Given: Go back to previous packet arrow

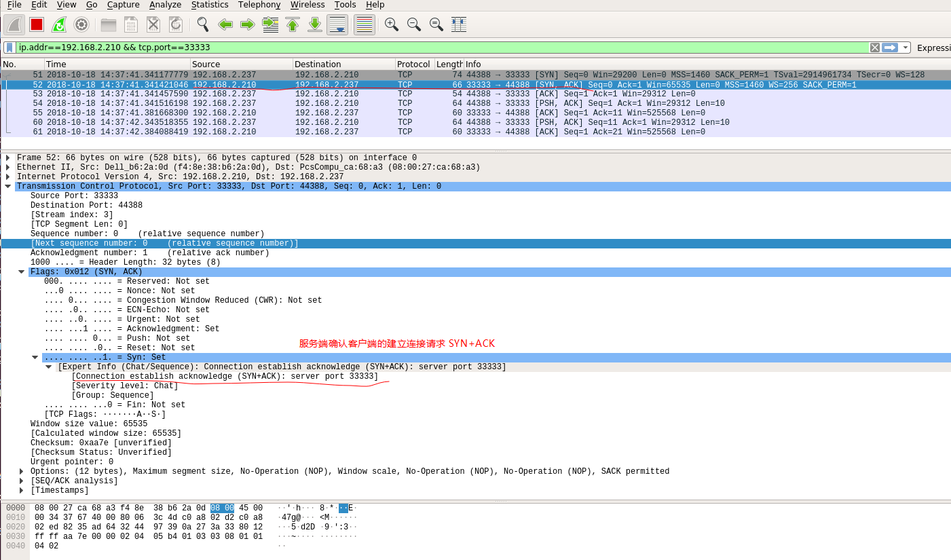Looking at the screenshot, I should coord(225,25).
